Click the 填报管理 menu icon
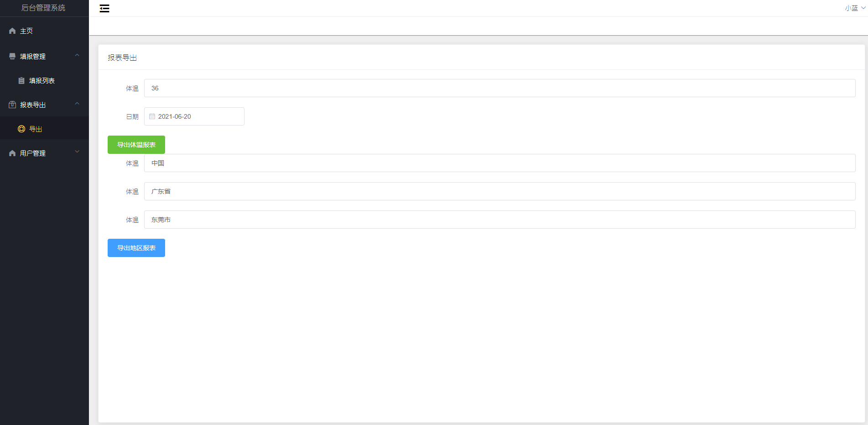The image size is (868, 425). (x=12, y=56)
